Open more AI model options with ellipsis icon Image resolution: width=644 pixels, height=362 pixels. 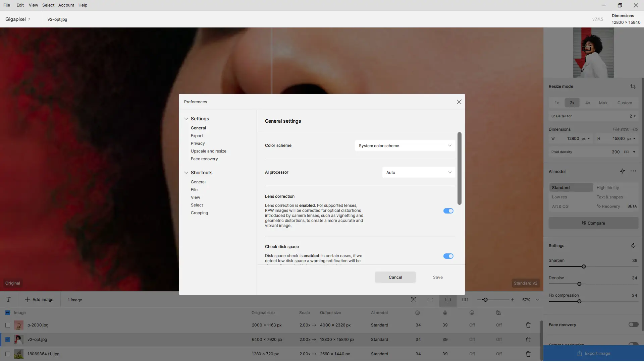634,171
